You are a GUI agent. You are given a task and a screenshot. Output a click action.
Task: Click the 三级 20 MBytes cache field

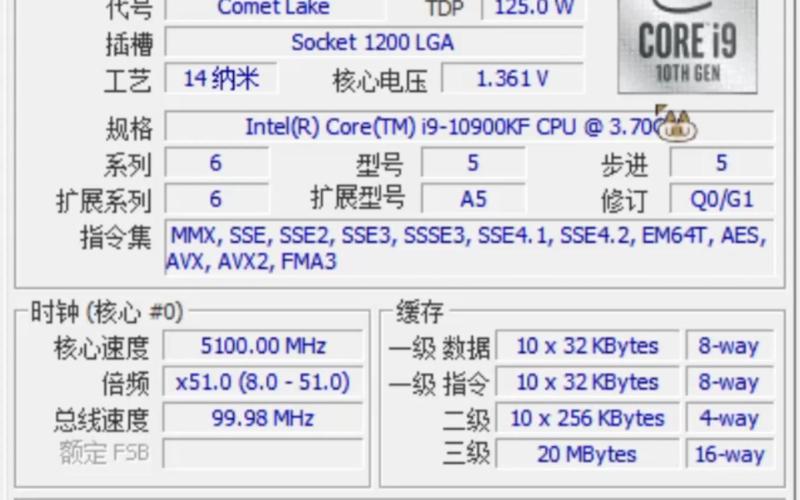click(587, 454)
